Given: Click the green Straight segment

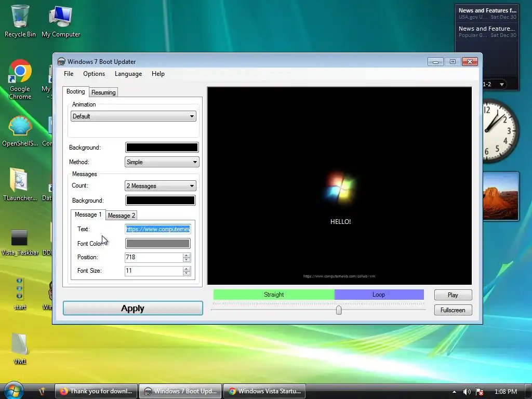Looking at the screenshot, I should tap(274, 295).
